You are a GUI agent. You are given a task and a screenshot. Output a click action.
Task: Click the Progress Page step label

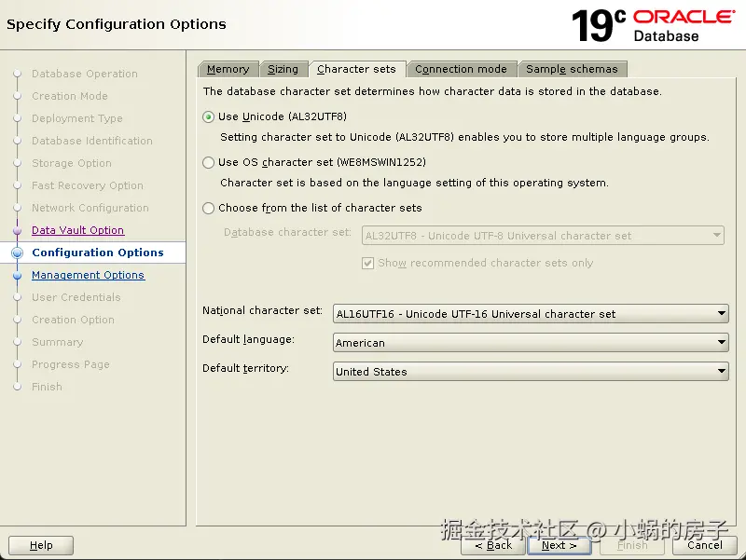[x=71, y=364]
